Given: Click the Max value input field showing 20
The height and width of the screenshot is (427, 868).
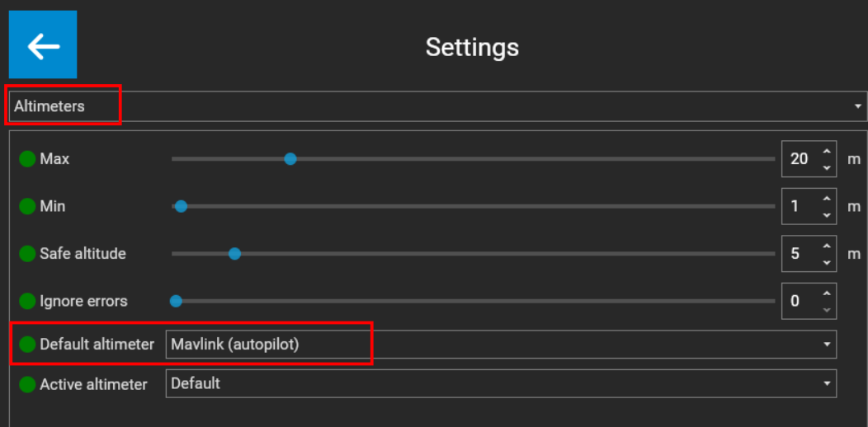Looking at the screenshot, I should coord(800,159).
